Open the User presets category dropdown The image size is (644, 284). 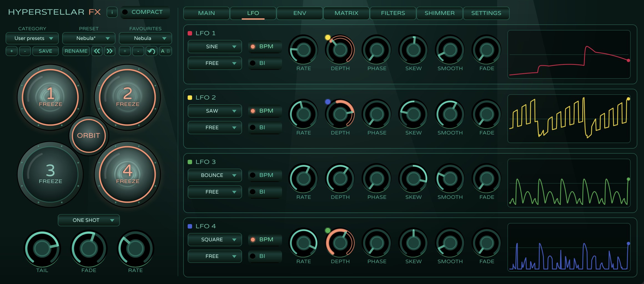pyautogui.click(x=32, y=38)
